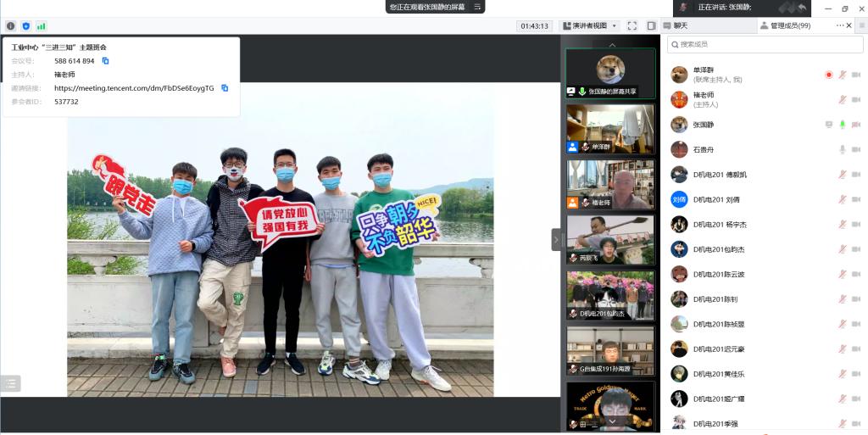
Task: Collapse the video strip with the side arrow
Action: click(556, 239)
